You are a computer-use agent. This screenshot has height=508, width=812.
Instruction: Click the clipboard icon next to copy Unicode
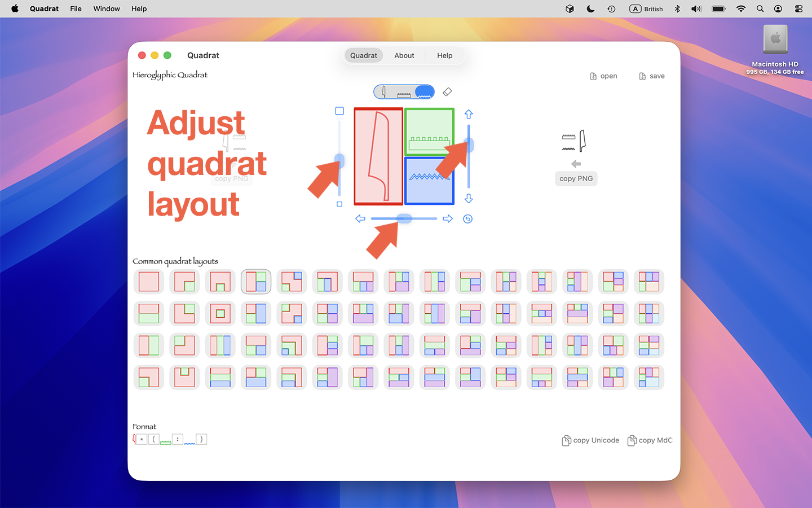click(x=566, y=440)
